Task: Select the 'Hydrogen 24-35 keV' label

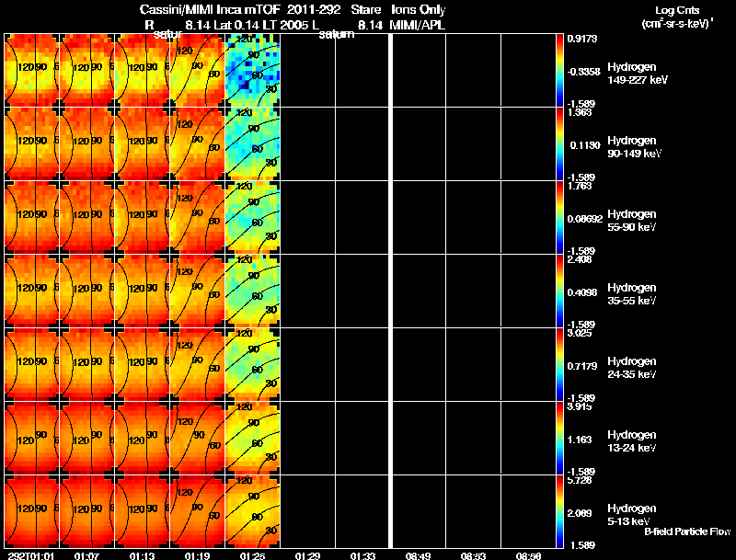Action: pyautogui.click(x=632, y=368)
